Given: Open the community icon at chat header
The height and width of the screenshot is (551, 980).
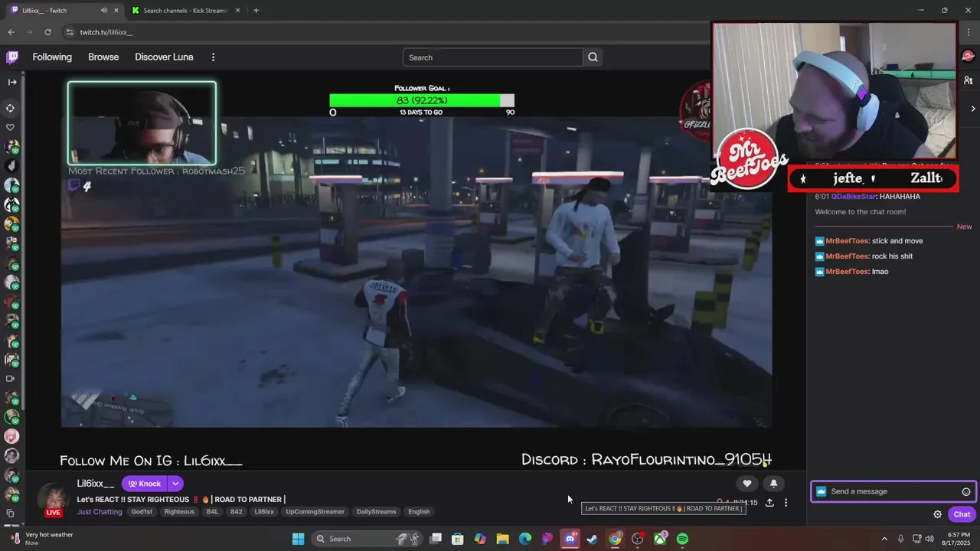Looking at the screenshot, I should pos(969,80).
